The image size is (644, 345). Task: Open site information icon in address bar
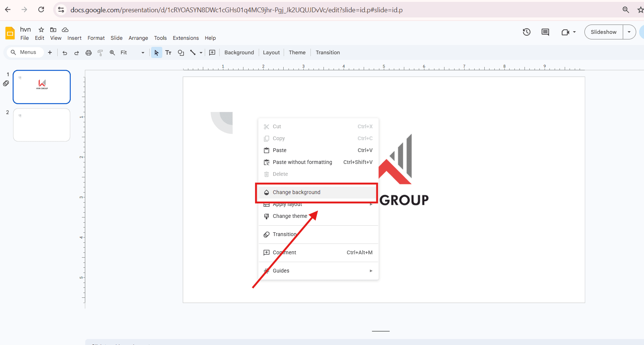[61, 10]
